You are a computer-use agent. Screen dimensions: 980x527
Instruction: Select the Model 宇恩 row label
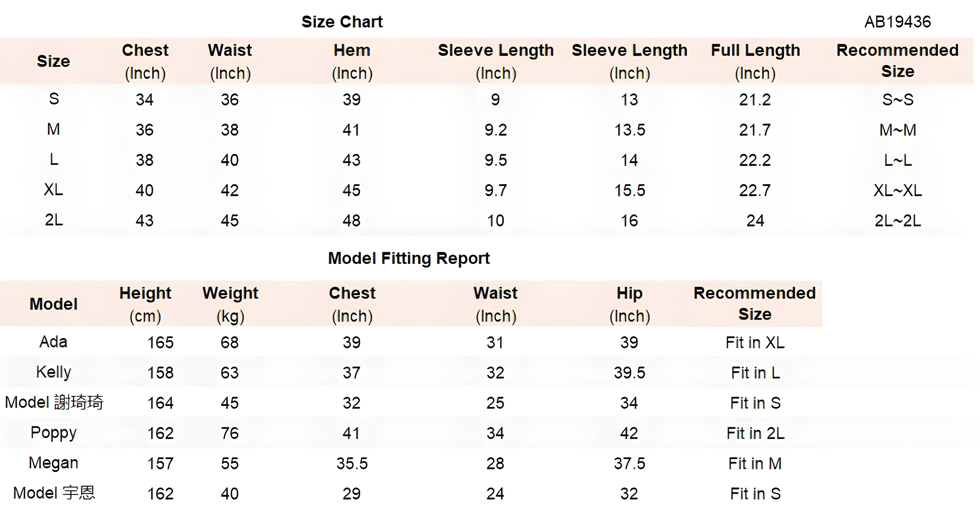pyautogui.click(x=54, y=493)
